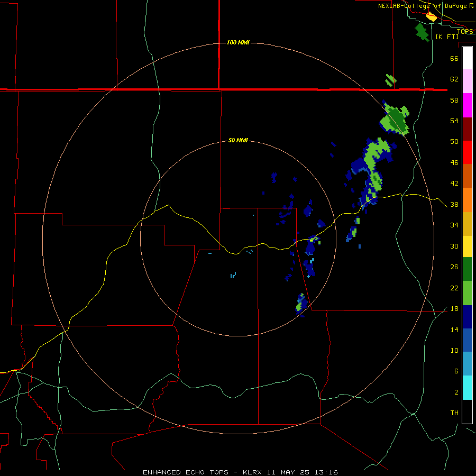Image resolution: width=476 pixels, height=476 pixels.
Task: Click the 'TOPS' legend title
Action: click(x=465, y=31)
